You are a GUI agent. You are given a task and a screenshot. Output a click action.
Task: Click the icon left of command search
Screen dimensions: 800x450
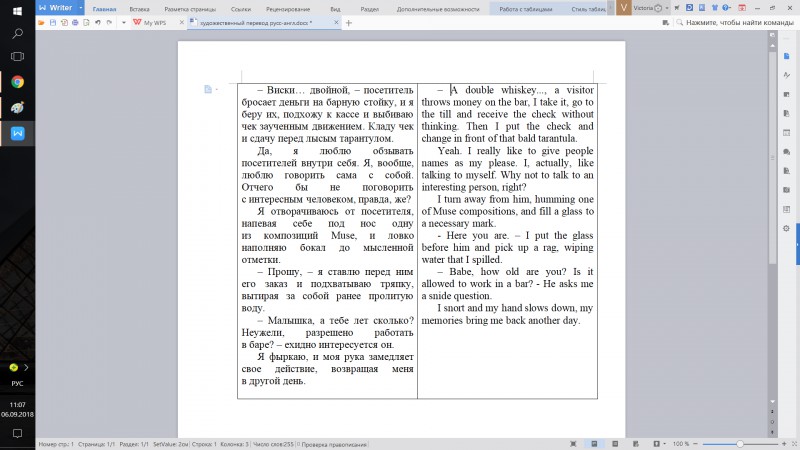665,22
